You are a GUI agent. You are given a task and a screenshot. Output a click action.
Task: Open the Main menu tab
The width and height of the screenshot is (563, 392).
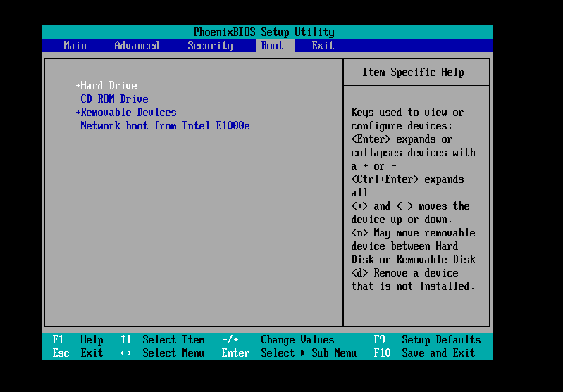75,46
